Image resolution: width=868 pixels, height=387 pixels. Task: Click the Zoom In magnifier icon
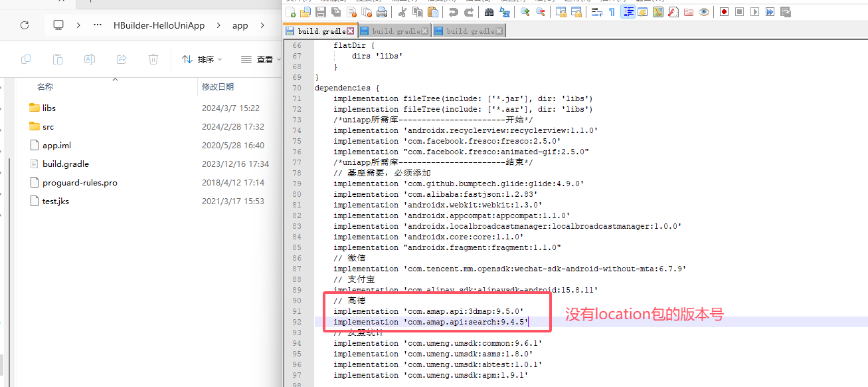point(525,12)
